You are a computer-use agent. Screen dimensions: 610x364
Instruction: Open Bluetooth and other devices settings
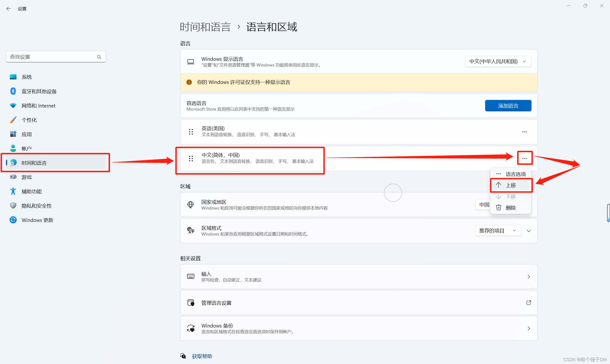point(39,92)
